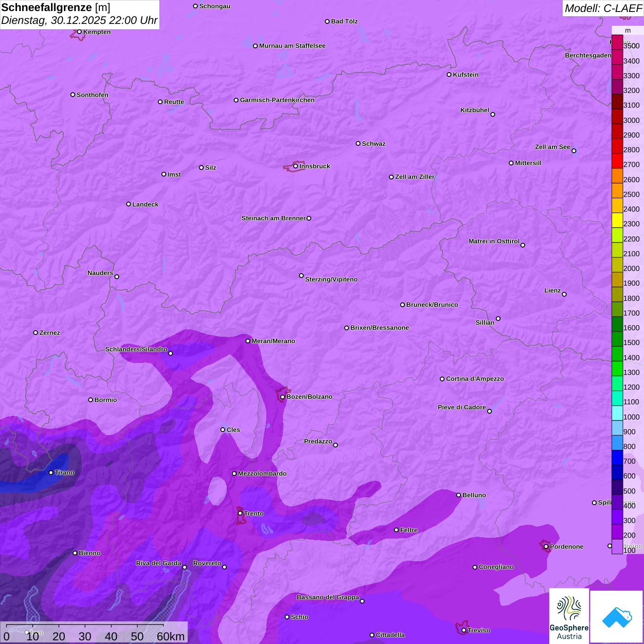Pick the yellow 2300 m legend swatch
Screen dimensions: 644x644
point(617,220)
